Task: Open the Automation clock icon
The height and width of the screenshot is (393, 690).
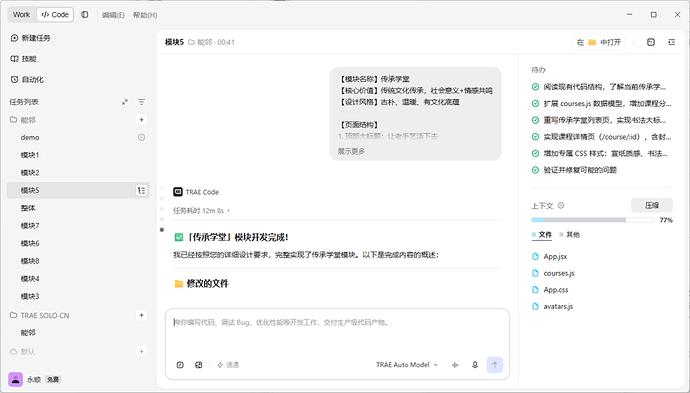Action: [x=14, y=80]
